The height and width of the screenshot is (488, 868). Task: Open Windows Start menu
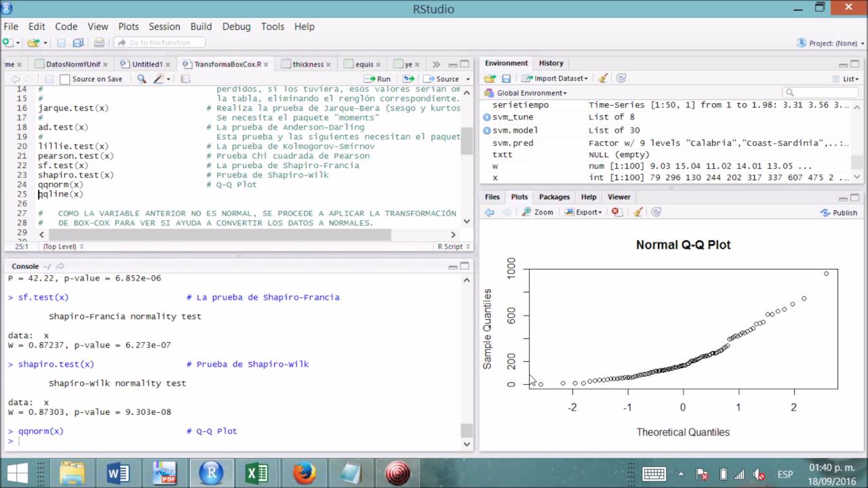tap(16, 472)
